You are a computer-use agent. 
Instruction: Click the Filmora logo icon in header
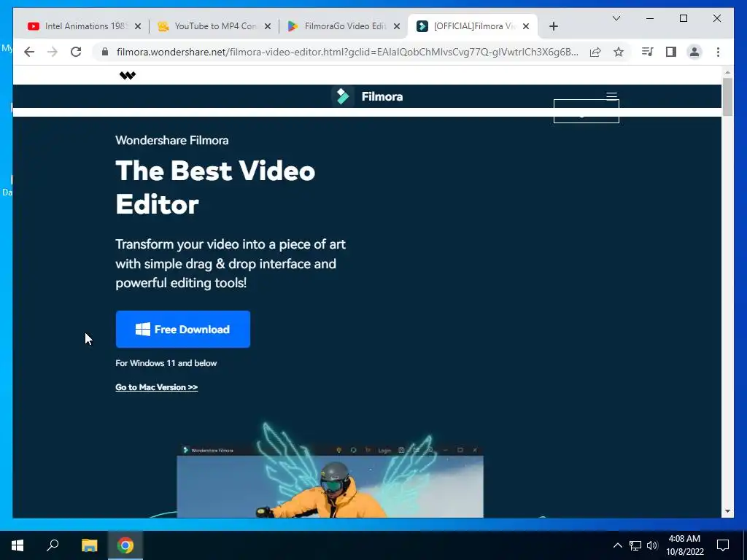click(x=343, y=96)
